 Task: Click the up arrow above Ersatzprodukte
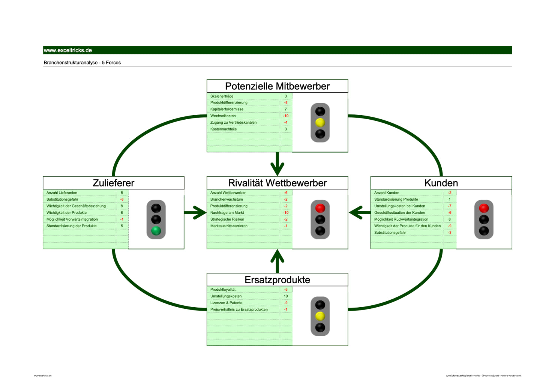pyautogui.click(x=277, y=261)
